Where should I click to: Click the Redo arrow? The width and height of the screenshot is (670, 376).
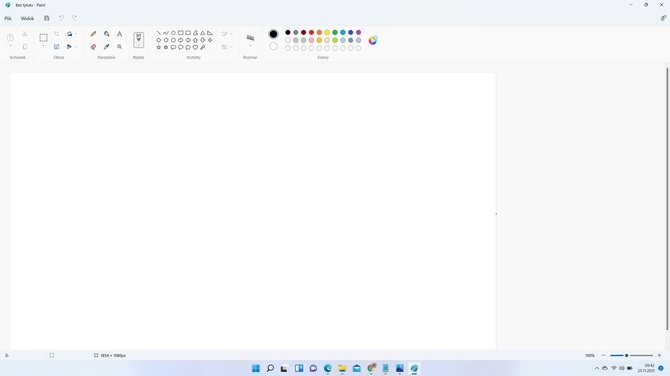(74, 18)
